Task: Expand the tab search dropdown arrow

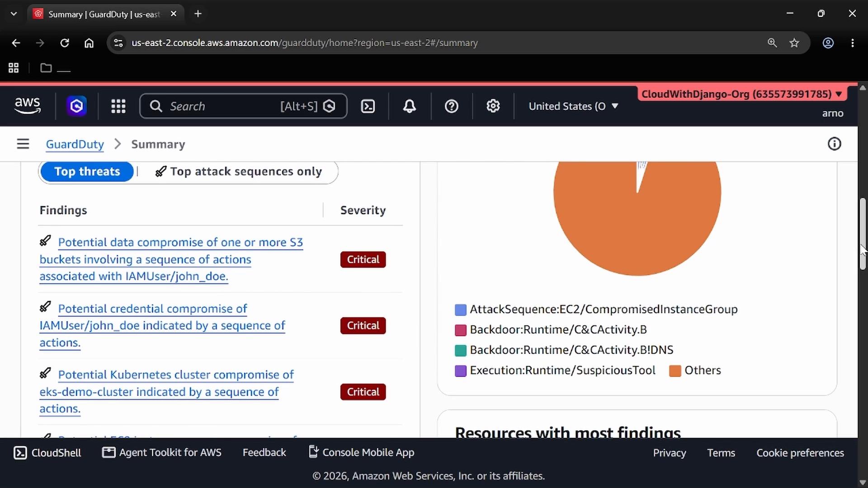Action: [x=14, y=14]
